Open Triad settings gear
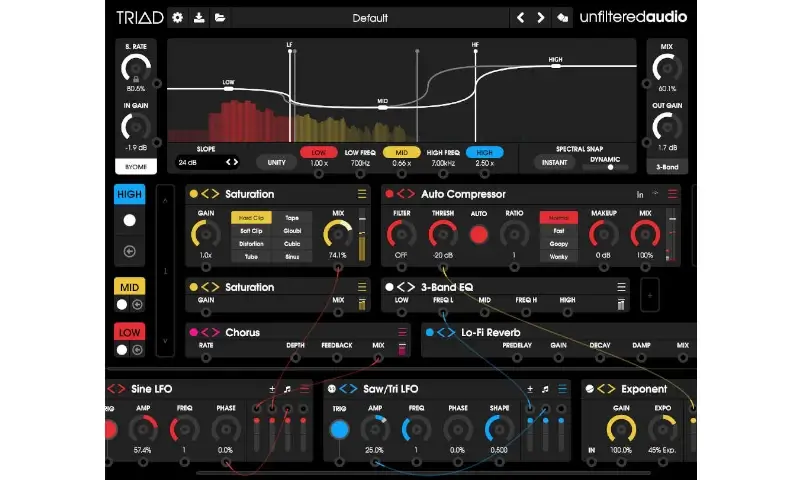Image resolution: width=800 pixels, height=480 pixels. pyautogui.click(x=178, y=18)
